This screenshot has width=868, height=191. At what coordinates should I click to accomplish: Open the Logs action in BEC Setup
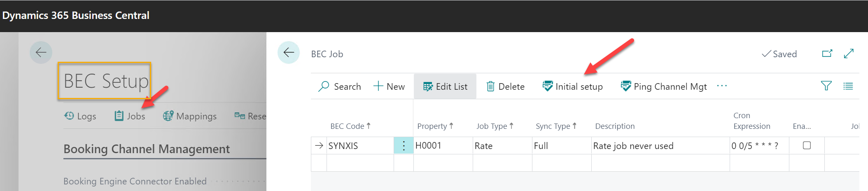click(80, 116)
